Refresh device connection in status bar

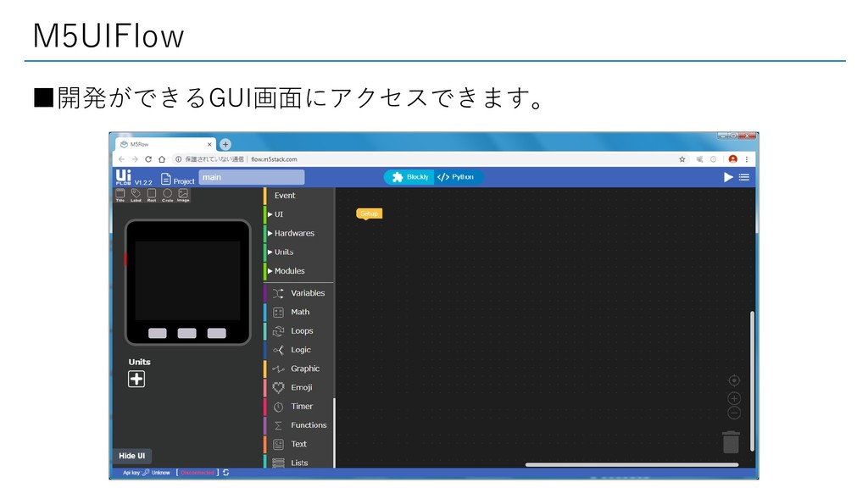coord(225,473)
